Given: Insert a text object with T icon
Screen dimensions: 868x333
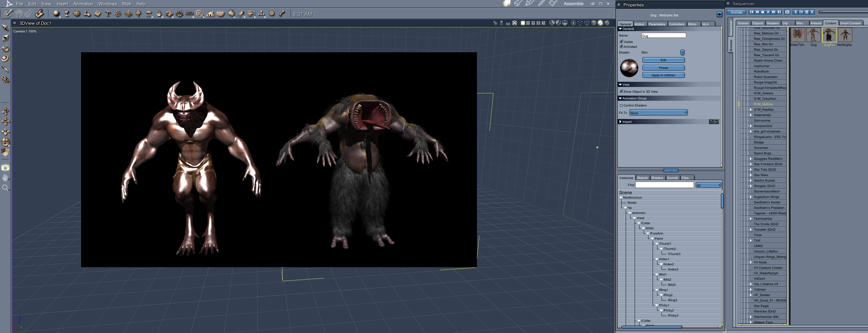Looking at the screenshot, I should [x=108, y=14].
